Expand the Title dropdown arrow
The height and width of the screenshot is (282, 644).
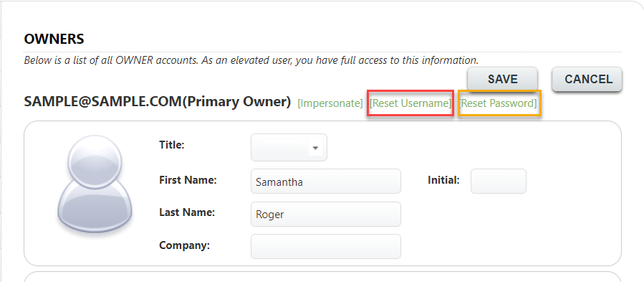coord(315,148)
